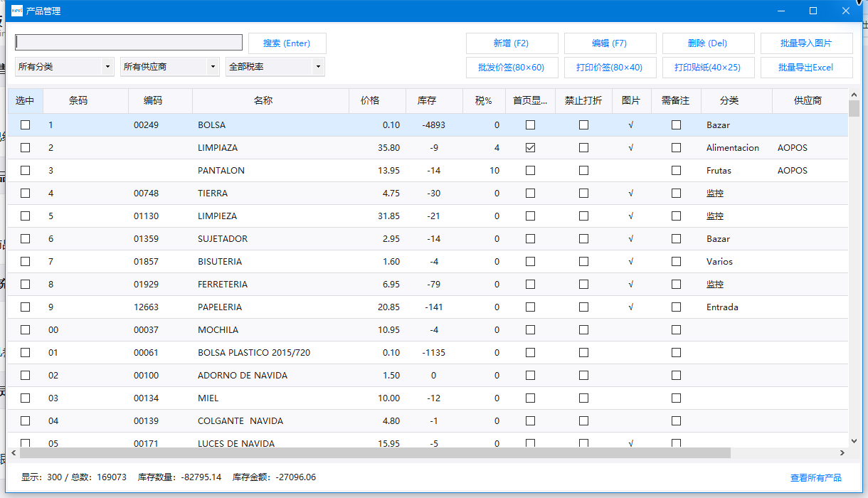Check 首页显示 box for PAPELERIA row

(530, 307)
